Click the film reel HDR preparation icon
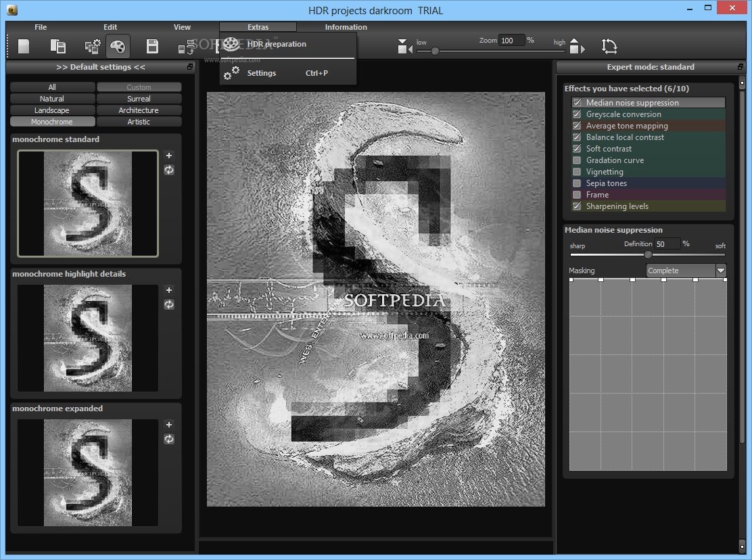 point(231,44)
